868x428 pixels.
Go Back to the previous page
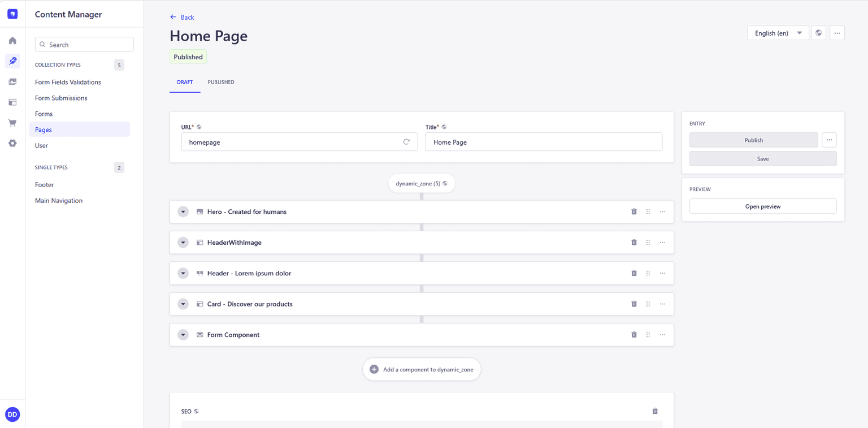coord(182,17)
